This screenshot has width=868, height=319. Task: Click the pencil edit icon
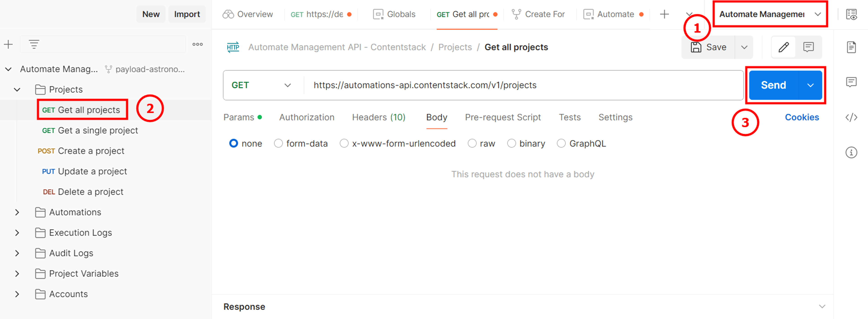(x=783, y=47)
